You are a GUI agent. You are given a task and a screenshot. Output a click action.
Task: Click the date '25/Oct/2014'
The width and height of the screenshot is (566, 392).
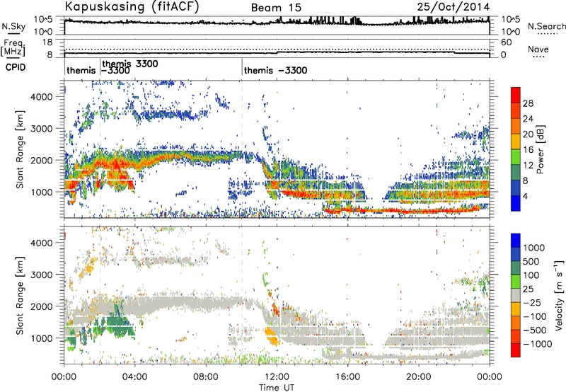tap(454, 7)
